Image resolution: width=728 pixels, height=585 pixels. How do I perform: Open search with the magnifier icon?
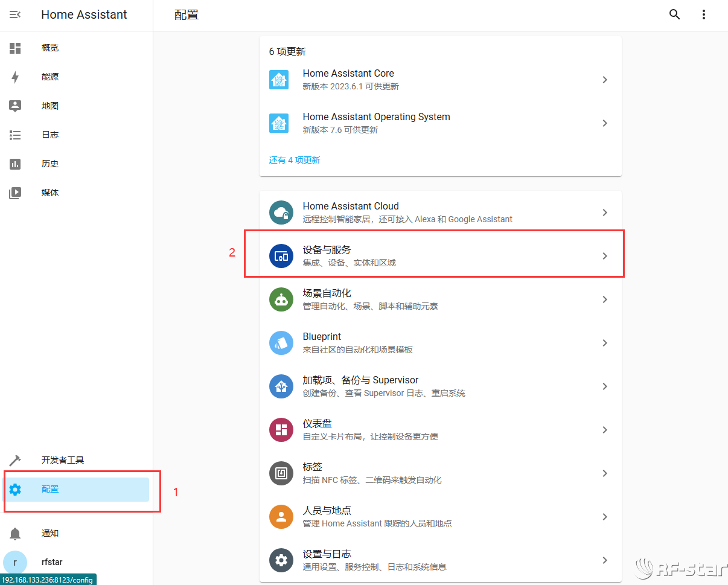[x=675, y=14]
